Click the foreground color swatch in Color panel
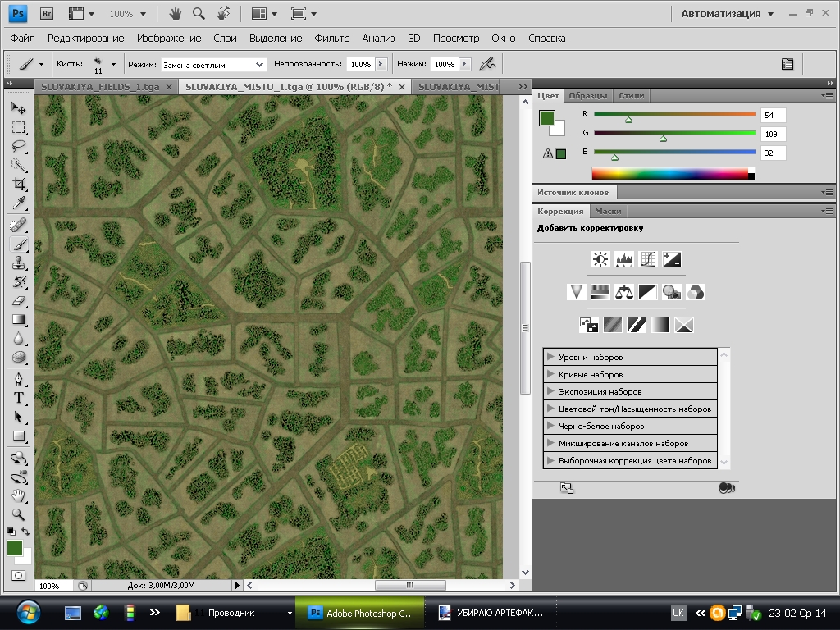840x630 pixels. [547, 118]
